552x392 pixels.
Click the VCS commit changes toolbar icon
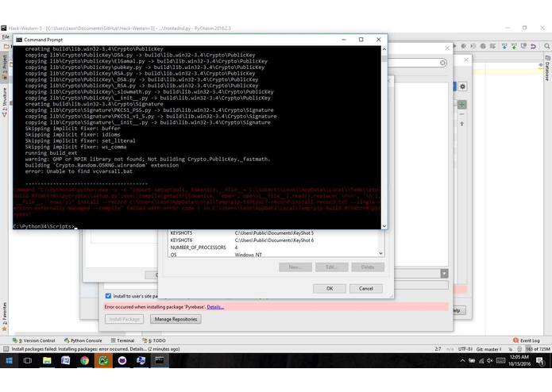click(x=515, y=46)
